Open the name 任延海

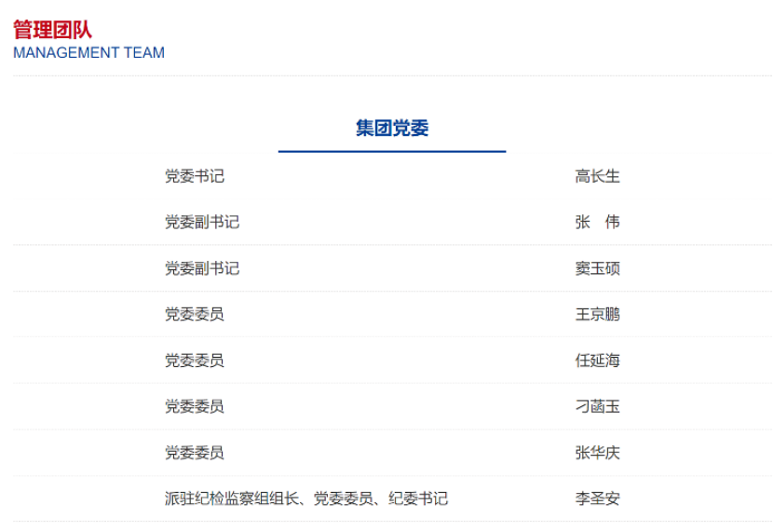tap(597, 361)
